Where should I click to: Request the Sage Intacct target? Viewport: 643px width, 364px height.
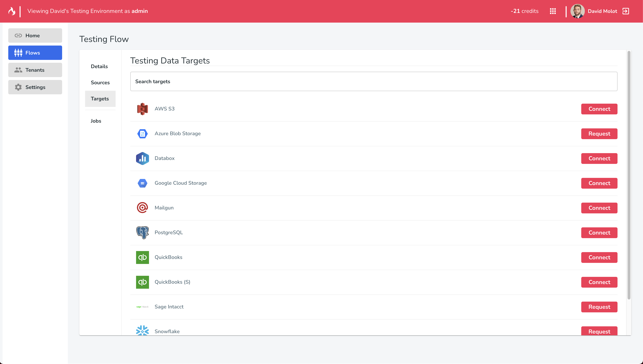click(x=599, y=307)
